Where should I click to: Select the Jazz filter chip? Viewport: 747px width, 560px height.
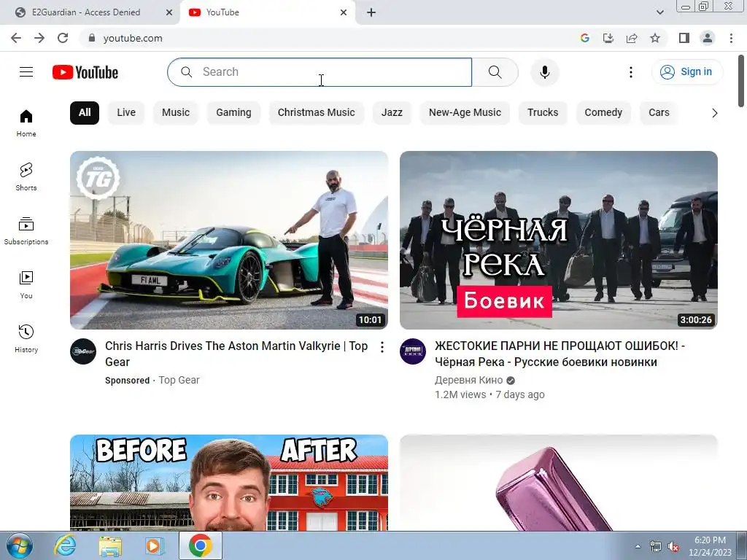point(392,113)
